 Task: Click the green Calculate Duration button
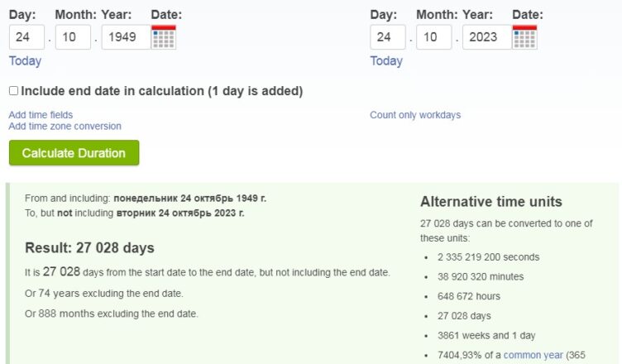74,153
